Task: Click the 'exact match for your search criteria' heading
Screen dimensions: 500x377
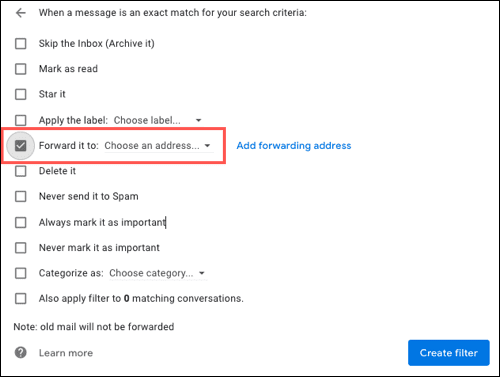Action: pos(173,13)
